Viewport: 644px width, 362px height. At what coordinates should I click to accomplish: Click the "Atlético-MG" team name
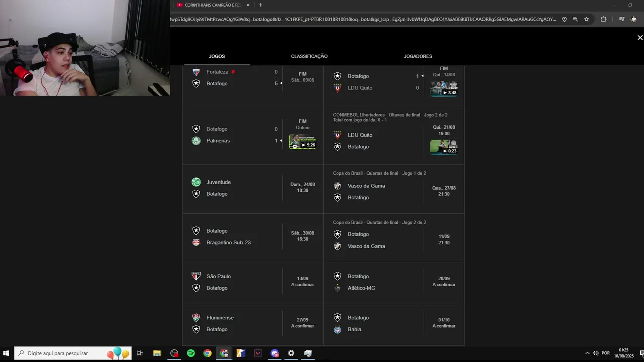361,288
